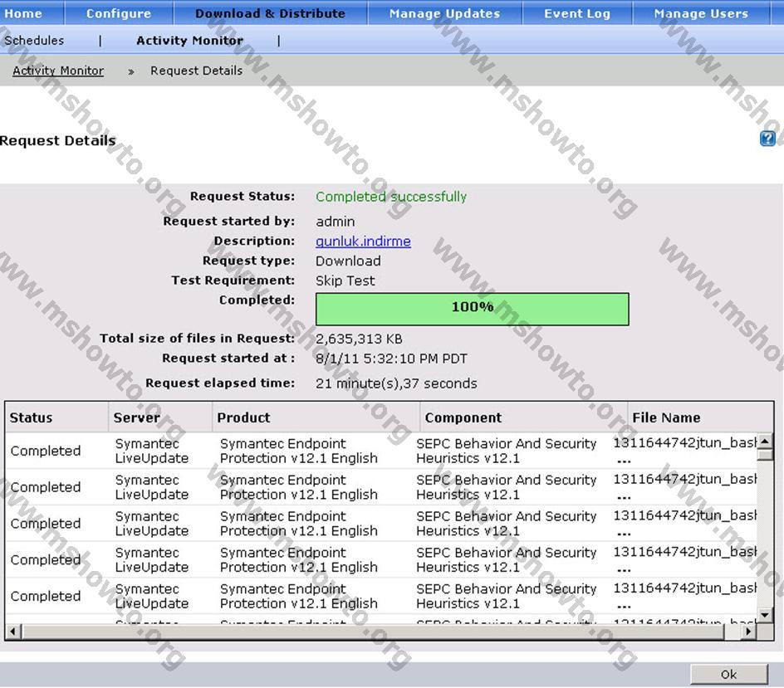Click the 100% completed progress bar
The width and height of the screenshot is (784, 688).
point(472,309)
